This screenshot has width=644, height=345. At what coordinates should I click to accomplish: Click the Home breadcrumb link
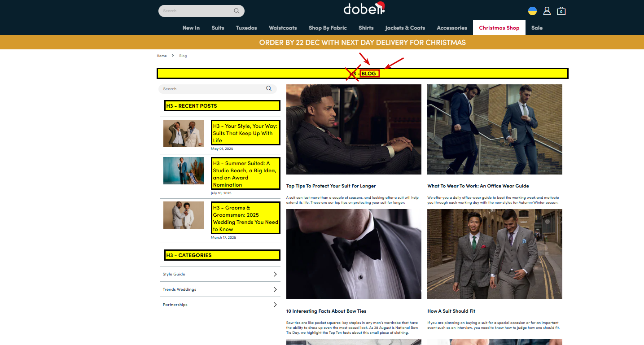coord(162,56)
